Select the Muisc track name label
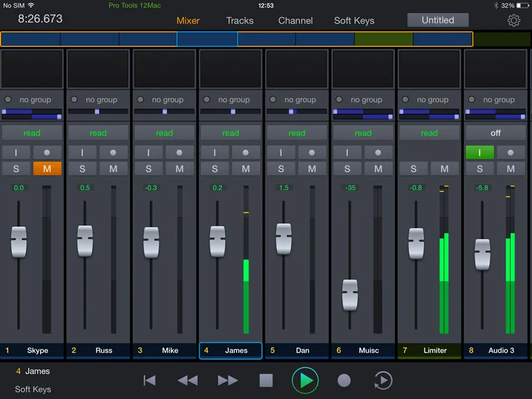532x399 pixels. [363, 350]
